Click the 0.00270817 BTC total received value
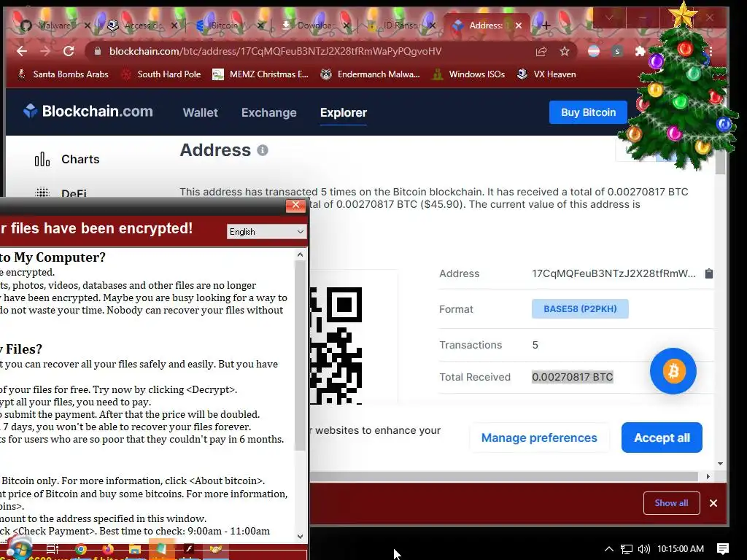The image size is (747, 560). [572, 377]
